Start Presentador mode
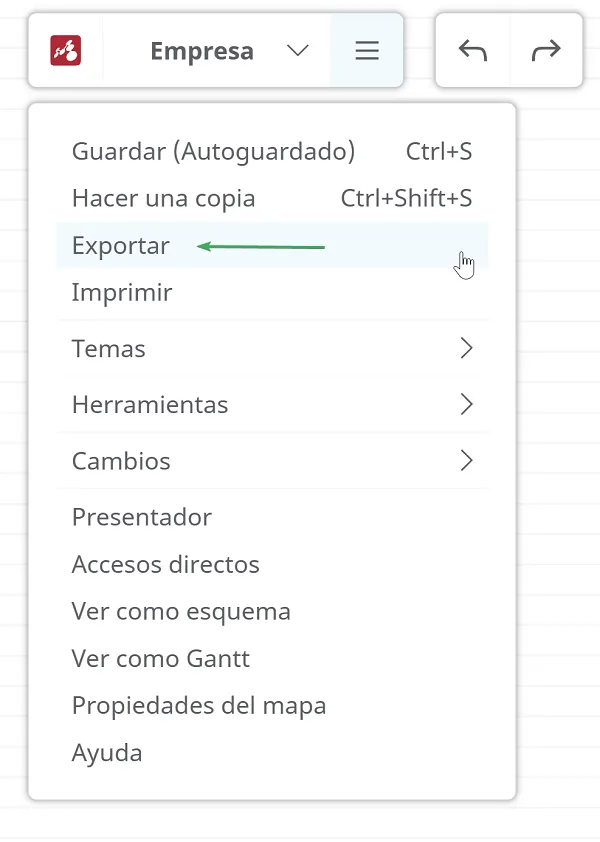The image size is (600, 842). [x=142, y=517]
